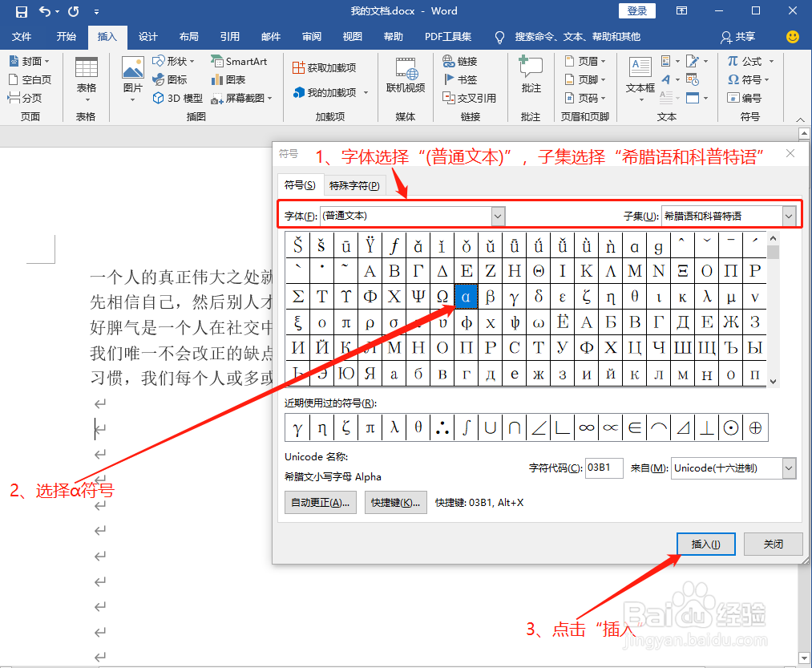Select the Σ symbol in the grid
812x668 pixels.
tap(297, 297)
